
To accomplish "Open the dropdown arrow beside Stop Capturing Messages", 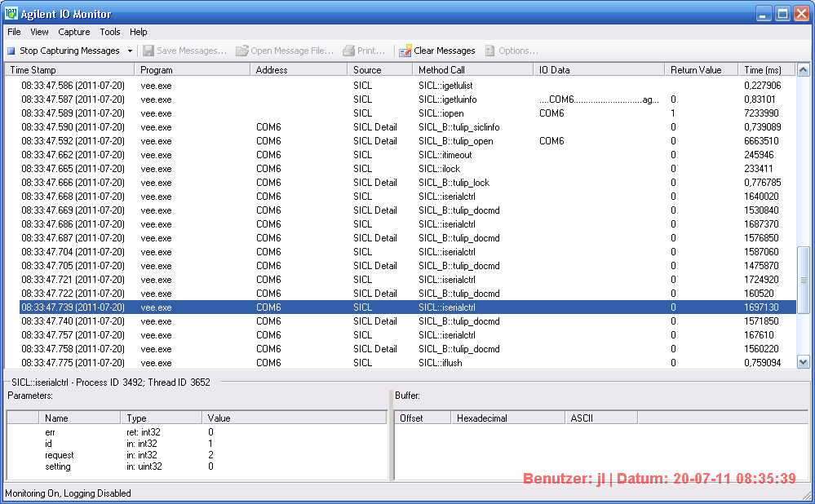I will [x=130, y=51].
